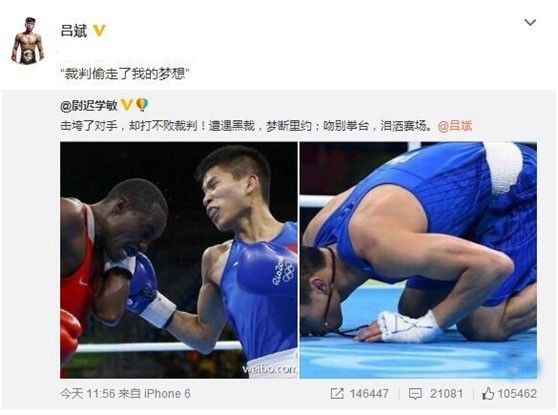Click the balloon badge icon after 尉迟学敏
Screen dimensions: 558x415
tap(142, 105)
